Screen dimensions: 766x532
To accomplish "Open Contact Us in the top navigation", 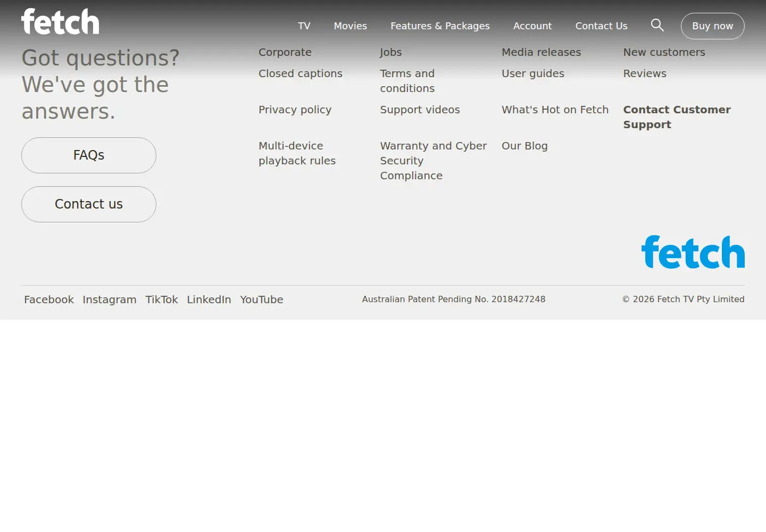I will [x=602, y=26].
